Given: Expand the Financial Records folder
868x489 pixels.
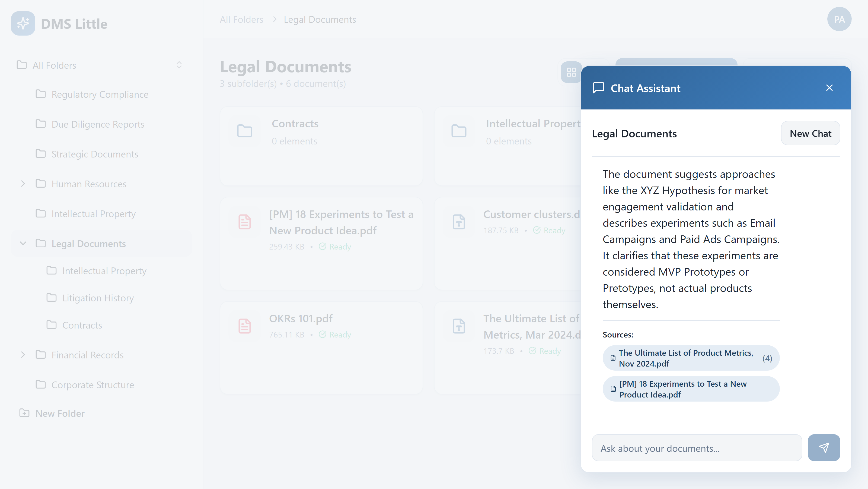Looking at the screenshot, I should coord(23,355).
